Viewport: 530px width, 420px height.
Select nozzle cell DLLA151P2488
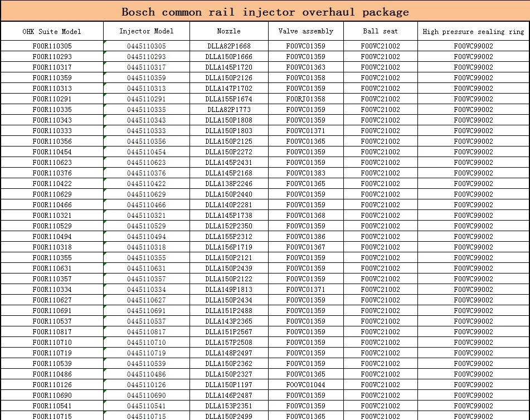tap(229, 310)
